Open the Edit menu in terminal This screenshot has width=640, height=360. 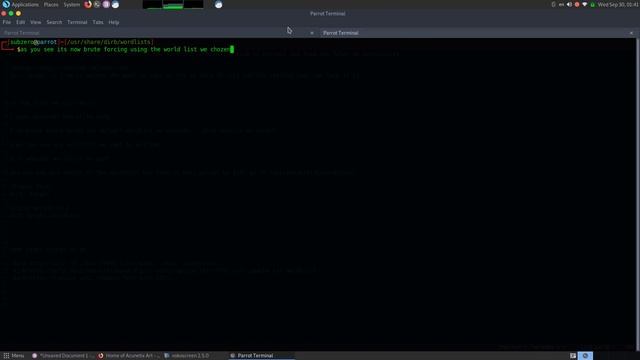tap(20, 22)
